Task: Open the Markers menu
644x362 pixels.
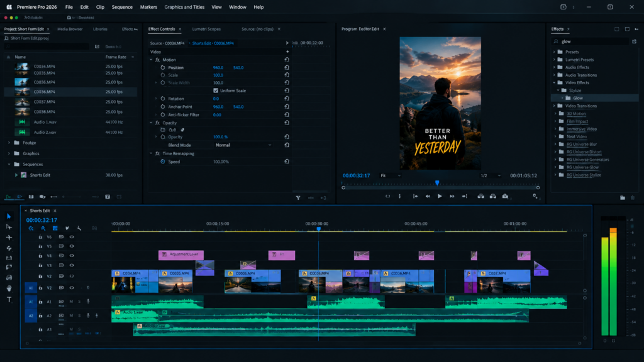Action: [148, 7]
